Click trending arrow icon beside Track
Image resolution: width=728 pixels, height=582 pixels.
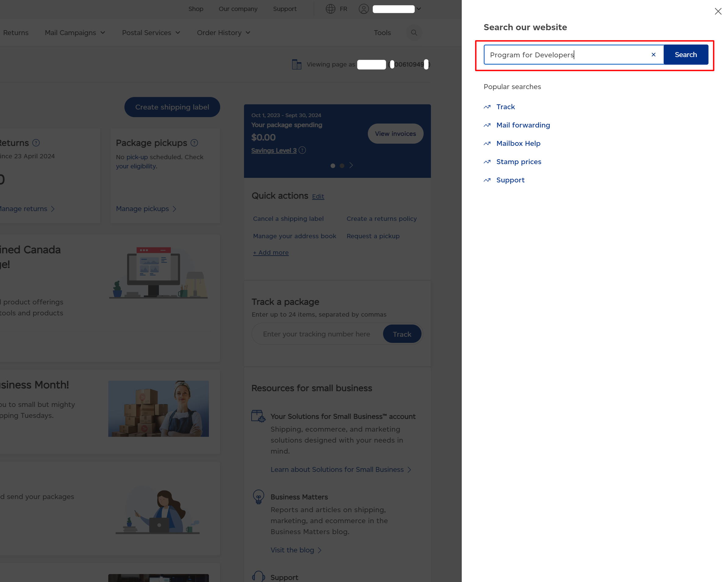[x=487, y=107]
